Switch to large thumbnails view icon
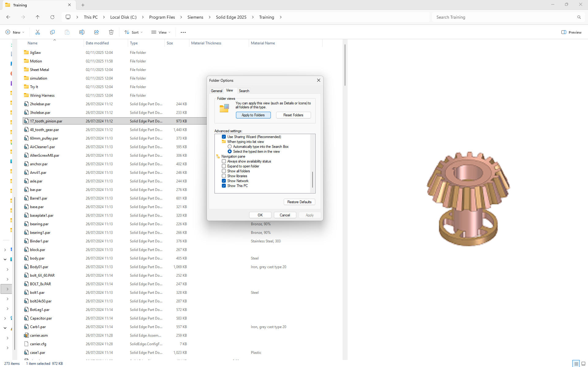 (583, 364)
